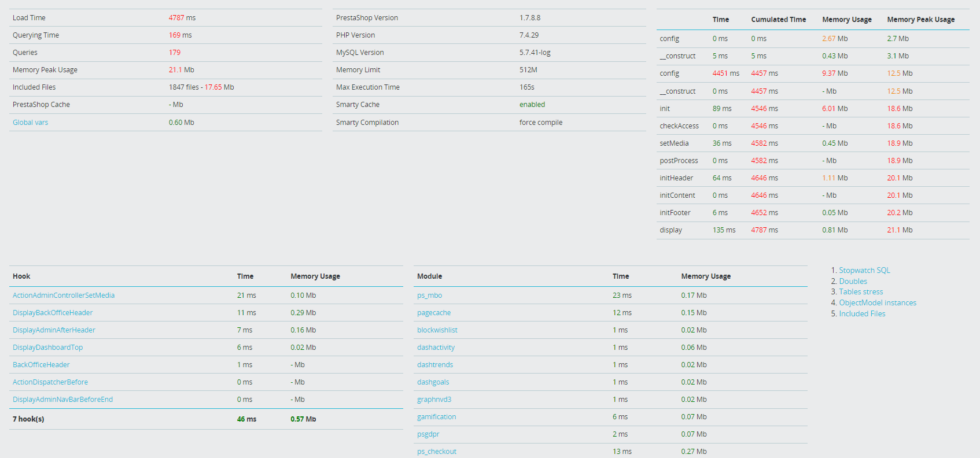Click setMedia time 36 ms
This screenshot has height=458, width=980.
pos(722,143)
